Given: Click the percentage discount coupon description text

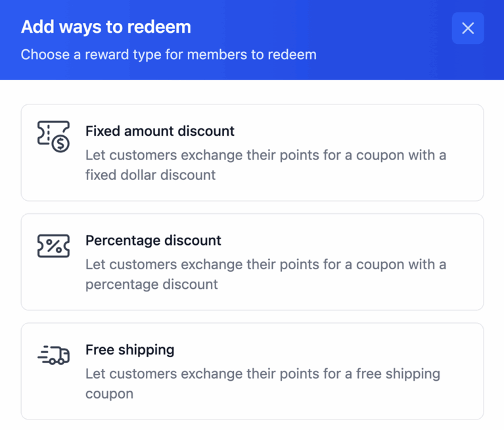Looking at the screenshot, I should [265, 274].
